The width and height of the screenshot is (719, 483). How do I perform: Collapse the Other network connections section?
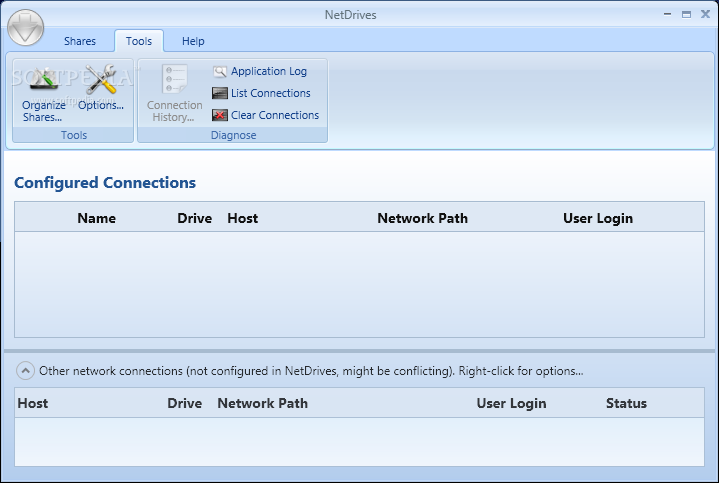point(25,371)
